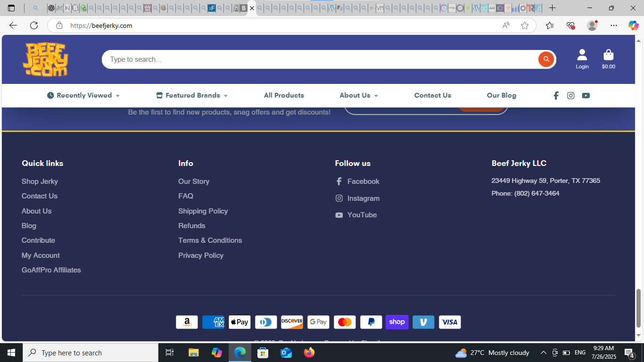The image size is (644, 362).
Task: Open About Us footer quick link
Action: pyautogui.click(x=37, y=211)
